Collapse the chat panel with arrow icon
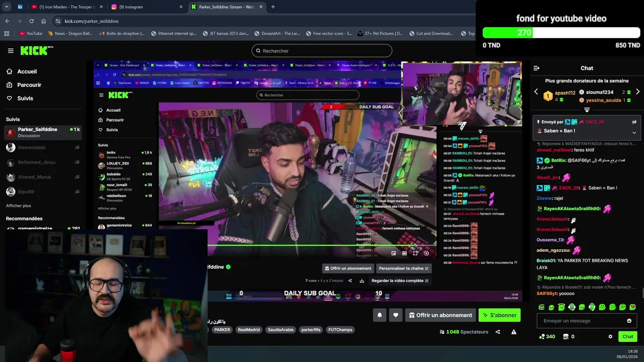 point(536,68)
